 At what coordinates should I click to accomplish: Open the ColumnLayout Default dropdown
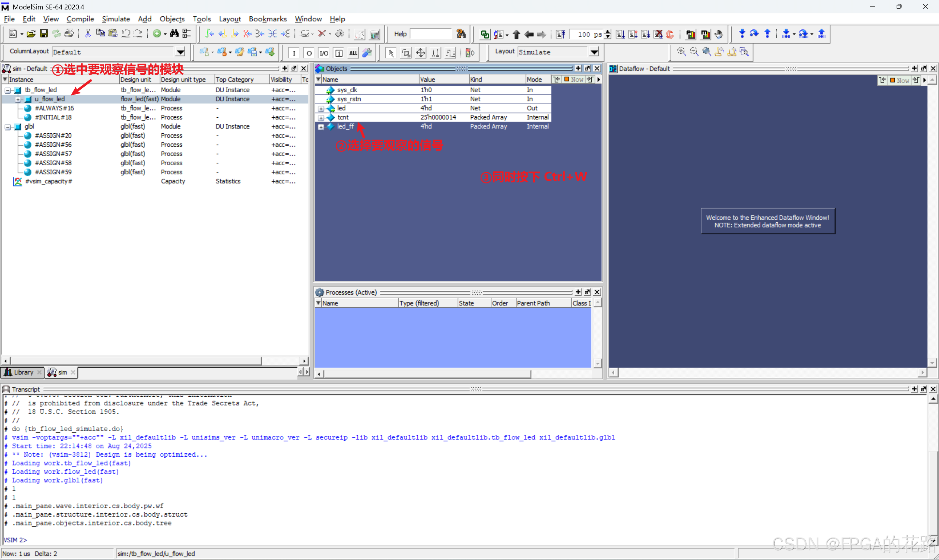[180, 52]
